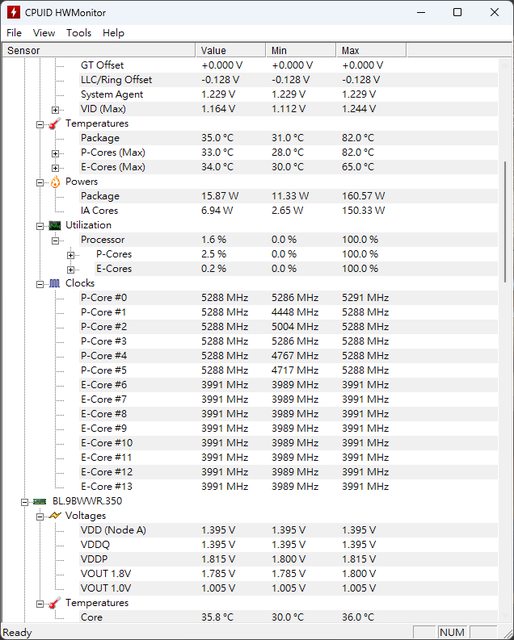This screenshot has width=514, height=640.
Task: Expand the E-Cores utilization node
Action: 71,270
